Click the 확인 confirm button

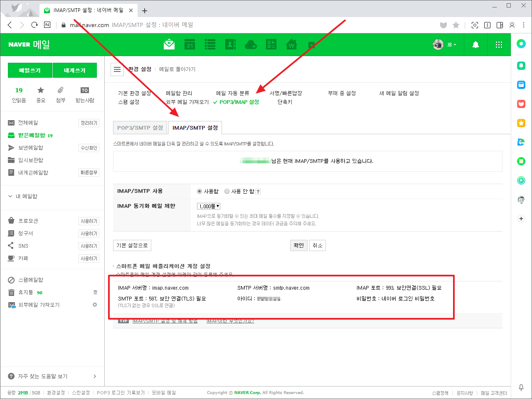tap(299, 245)
